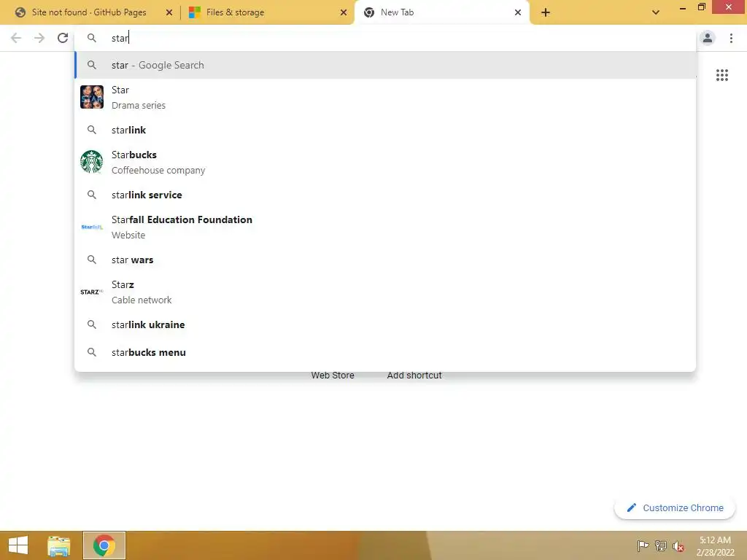Restore down the Chrome window

[x=701, y=7]
